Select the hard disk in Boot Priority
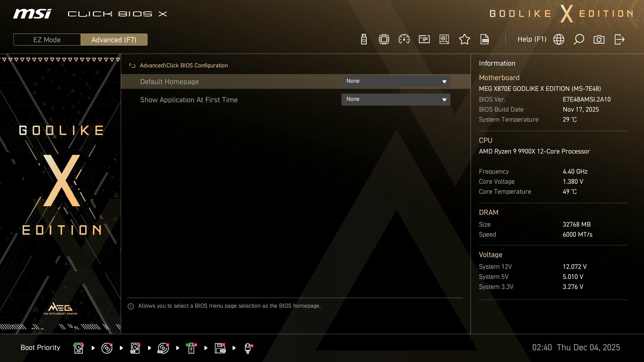 78,348
